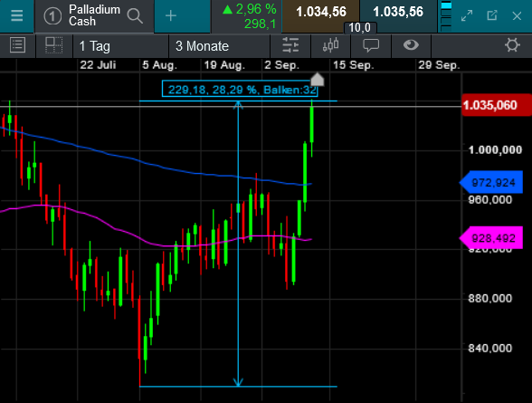Click the buy price 1.035,56
This screenshot has height=403, width=532.
coord(398,12)
